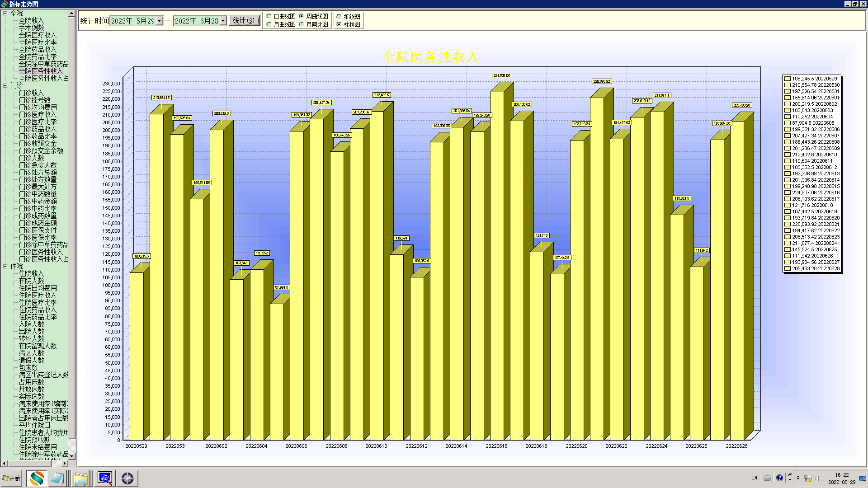Screen dimensions: 868x488
Task: Select 住院日均费用 in the indicator tree
Action: [38, 288]
